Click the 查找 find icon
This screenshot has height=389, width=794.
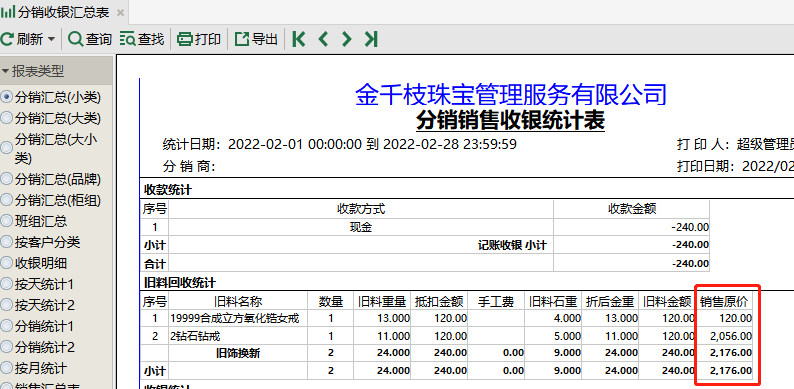coord(128,39)
